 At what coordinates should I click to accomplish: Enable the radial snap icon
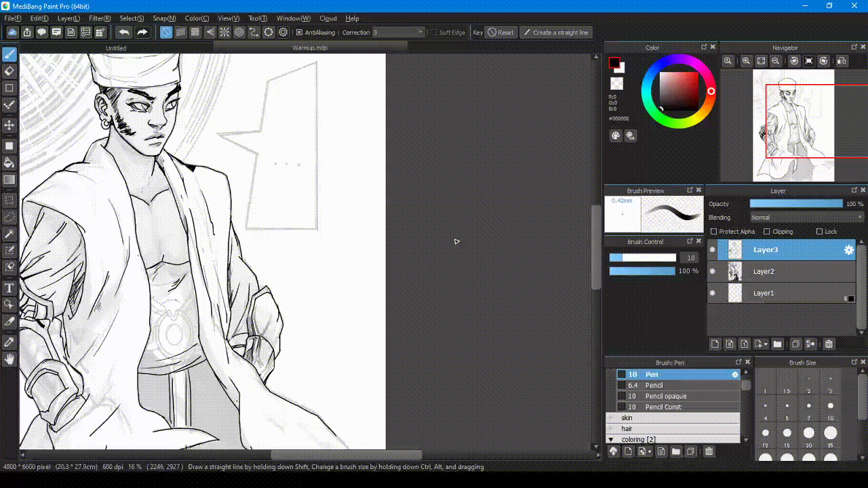coord(224,32)
